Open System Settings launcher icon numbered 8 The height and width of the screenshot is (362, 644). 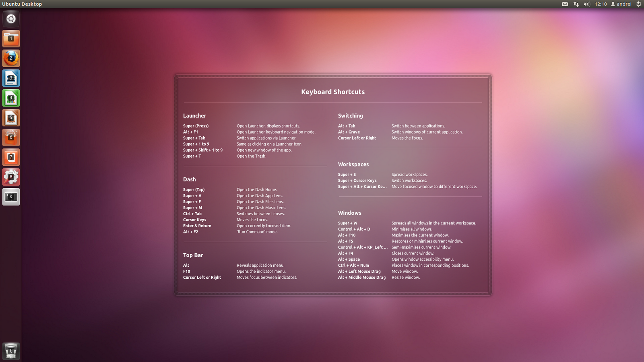(x=11, y=177)
